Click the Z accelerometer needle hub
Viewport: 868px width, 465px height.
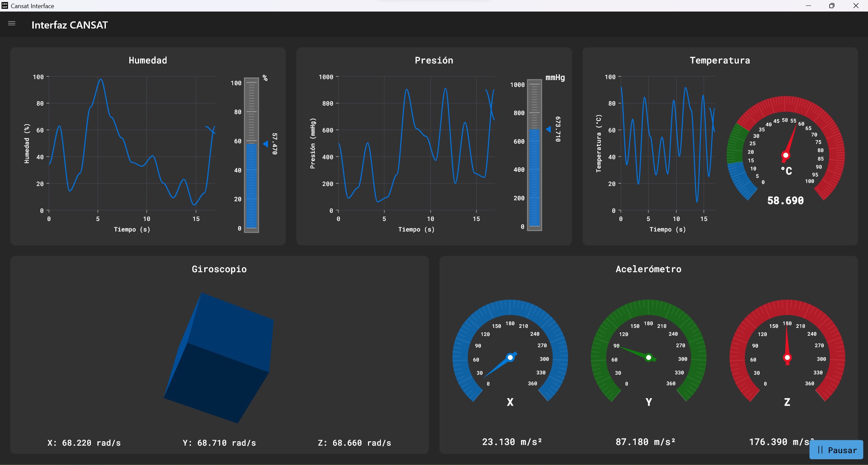click(x=787, y=357)
